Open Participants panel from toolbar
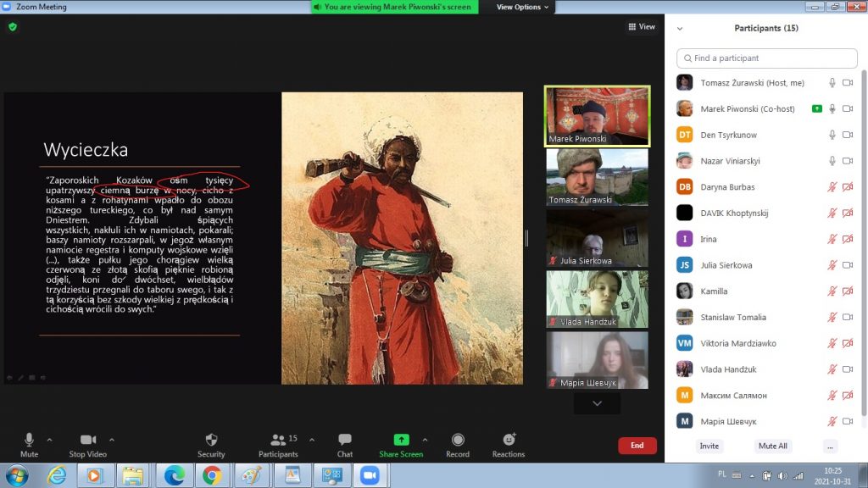 pos(277,441)
